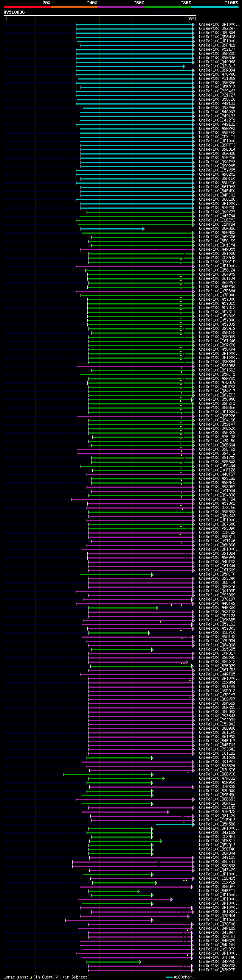Select hit label UniRef100_A5Y3L2
This screenshot has height=980, width=242.
click(217, 308)
